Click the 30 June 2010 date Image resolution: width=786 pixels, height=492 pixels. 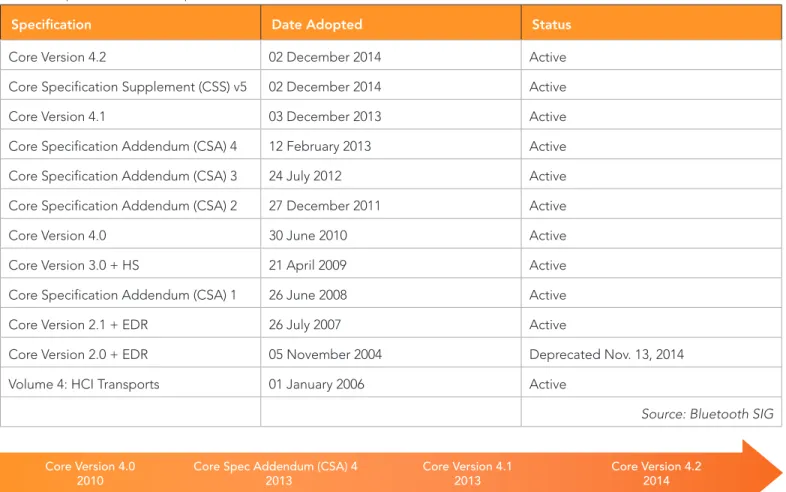(x=308, y=235)
